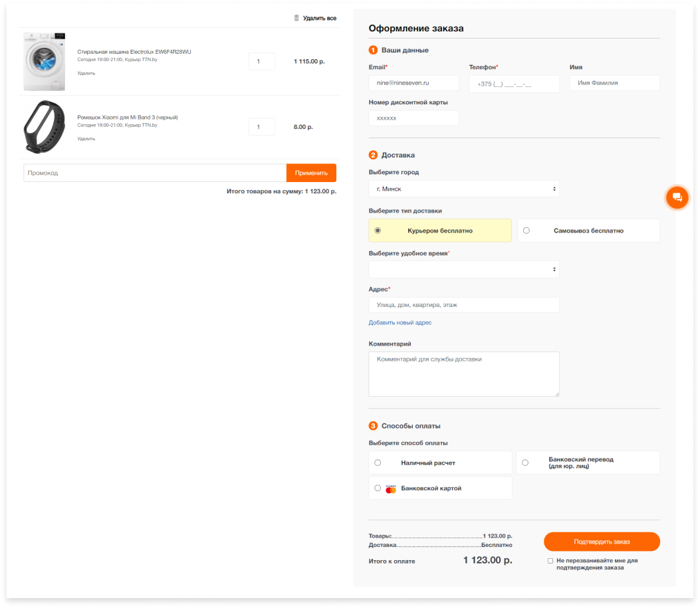Open the washing machine product thumbnail
This screenshot has height=608, width=700.
45,62
